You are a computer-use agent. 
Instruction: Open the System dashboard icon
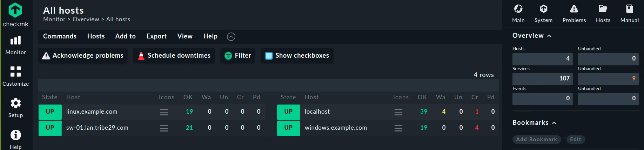pos(543,14)
